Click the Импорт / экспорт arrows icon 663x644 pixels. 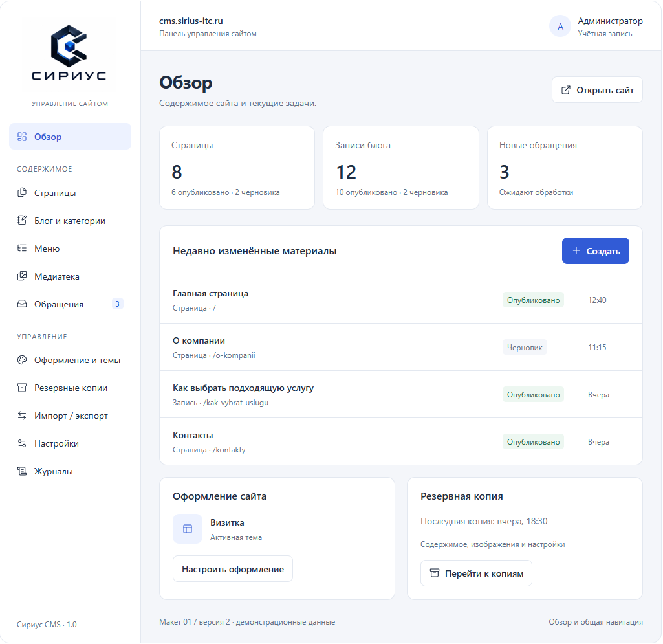click(x=22, y=416)
